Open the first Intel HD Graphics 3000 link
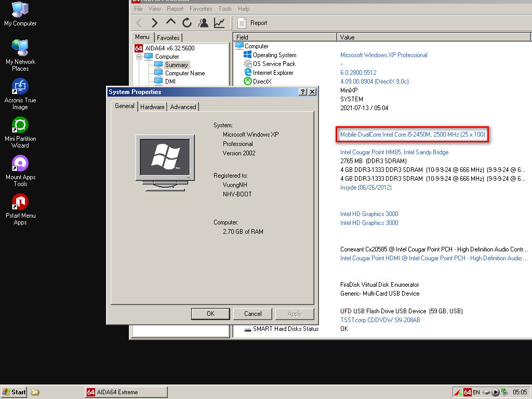Viewport: 532px width, 399px height. coord(369,214)
